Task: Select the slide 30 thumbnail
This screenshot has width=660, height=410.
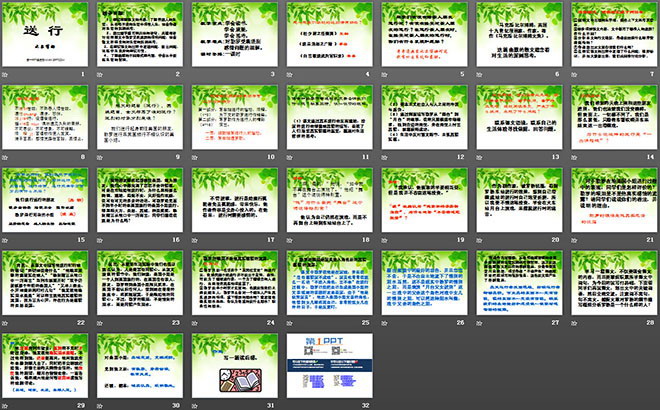Action: coord(140,366)
